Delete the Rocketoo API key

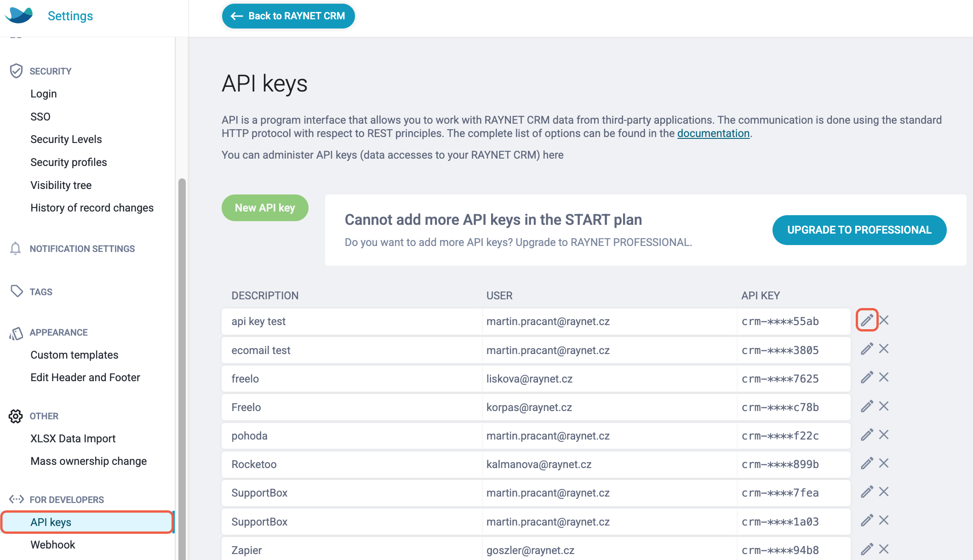pos(884,463)
